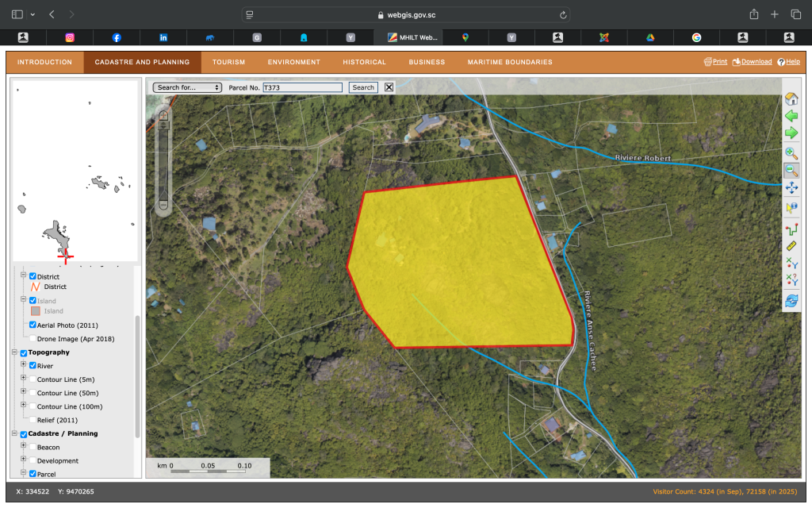This screenshot has height=508, width=812.
Task: Click the Parcel No. input field
Action: click(302, 87)
